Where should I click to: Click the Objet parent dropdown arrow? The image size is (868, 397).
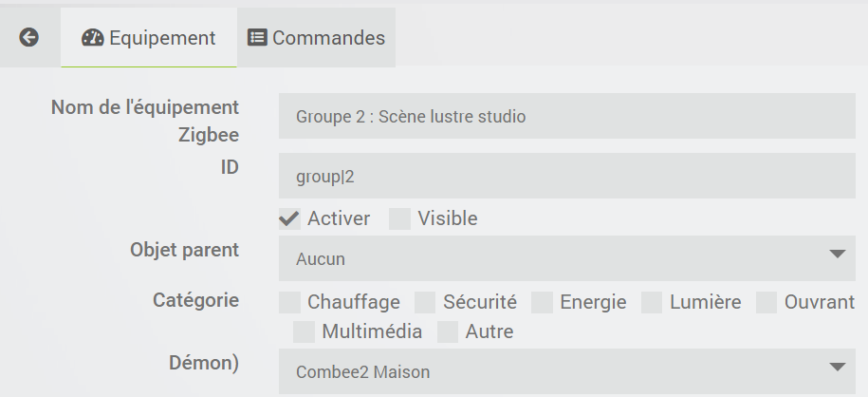(837, 255)
